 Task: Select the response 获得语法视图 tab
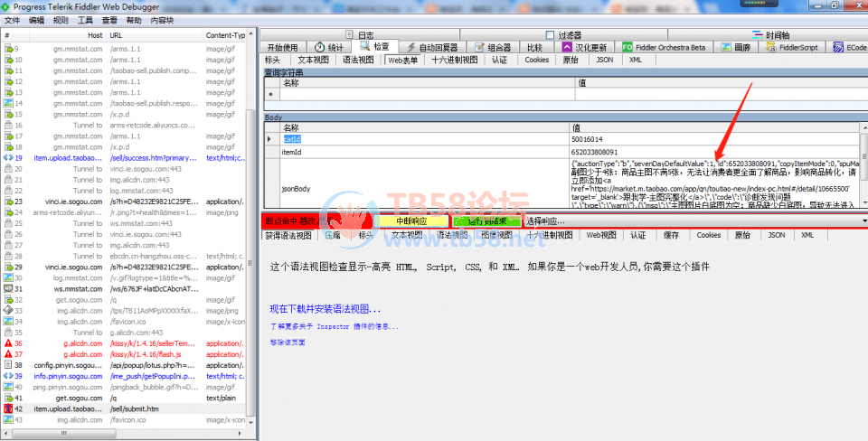point(288,235)
